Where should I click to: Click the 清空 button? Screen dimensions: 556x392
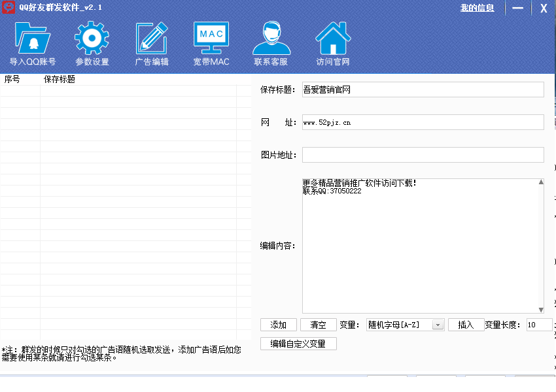click(318, 325)
